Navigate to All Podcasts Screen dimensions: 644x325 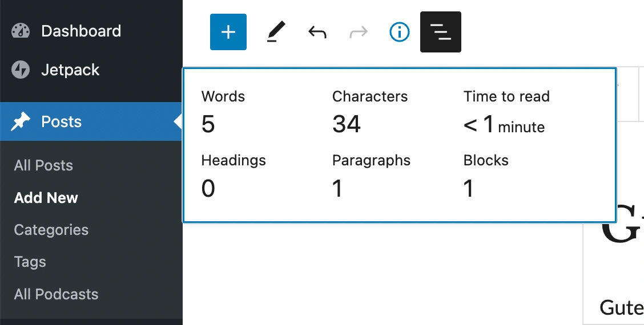coord(56,294)
